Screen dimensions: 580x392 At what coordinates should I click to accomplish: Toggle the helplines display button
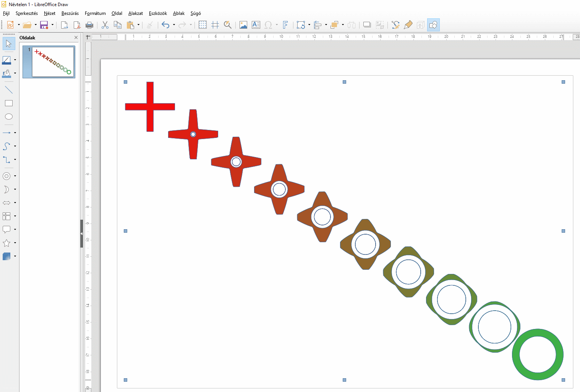pyautogui.click(x=215, y=25)
